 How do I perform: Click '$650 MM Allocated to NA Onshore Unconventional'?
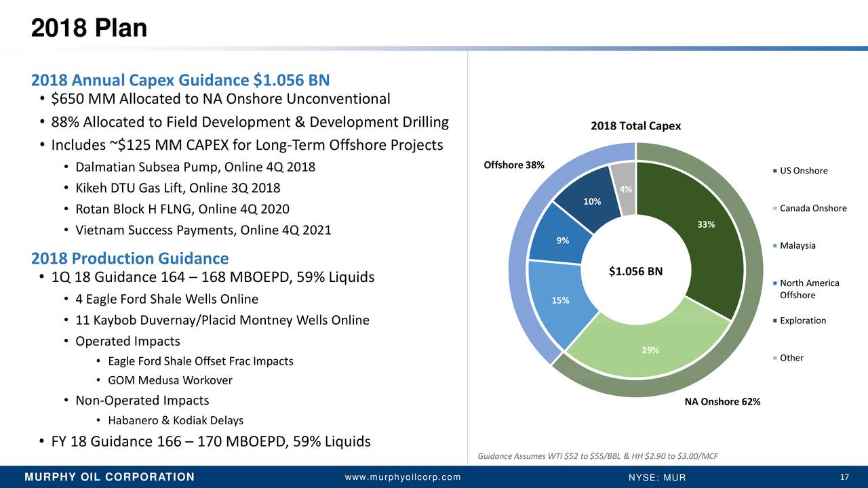click(220, 100)
